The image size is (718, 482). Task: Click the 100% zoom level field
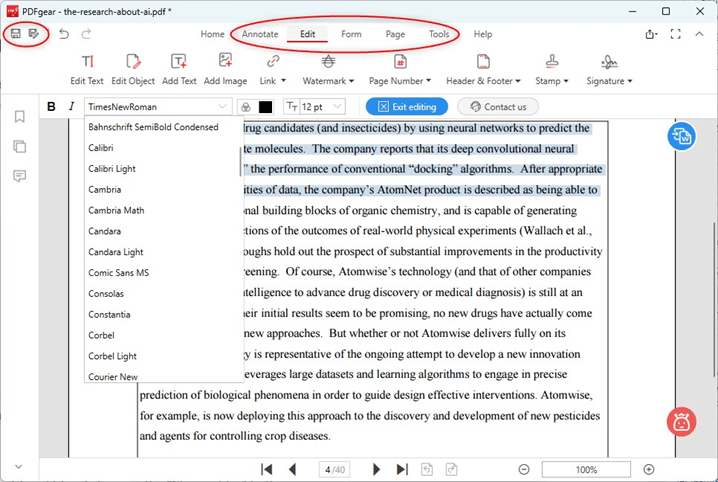pyautogui.click(x=586, y=470)
